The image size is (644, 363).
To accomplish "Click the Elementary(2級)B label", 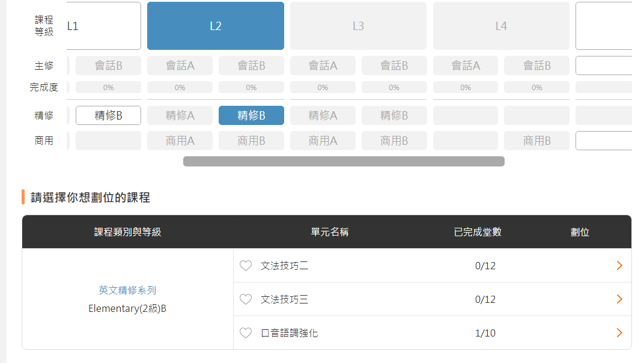I will coord(127,308).
